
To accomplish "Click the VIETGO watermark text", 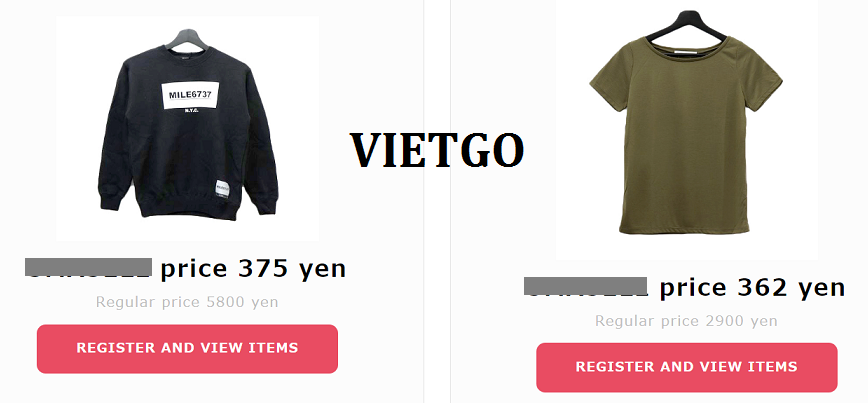I will coord(437,151).
